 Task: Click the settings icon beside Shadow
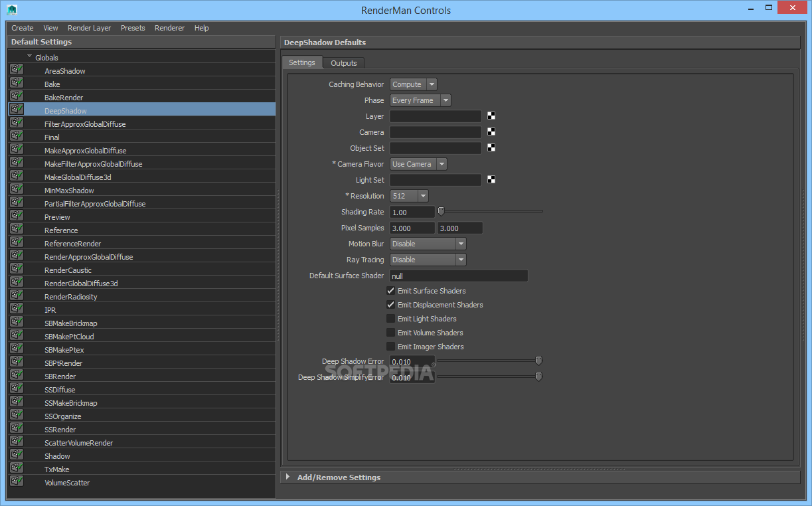click(17, 455)
